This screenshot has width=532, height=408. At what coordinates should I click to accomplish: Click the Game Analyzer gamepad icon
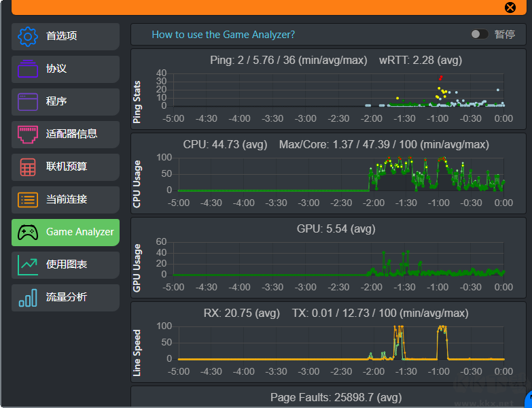28,232
